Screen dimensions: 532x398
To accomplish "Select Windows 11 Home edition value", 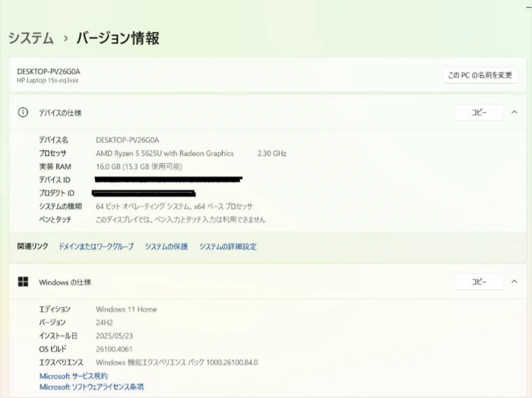I will coord(126,309).
